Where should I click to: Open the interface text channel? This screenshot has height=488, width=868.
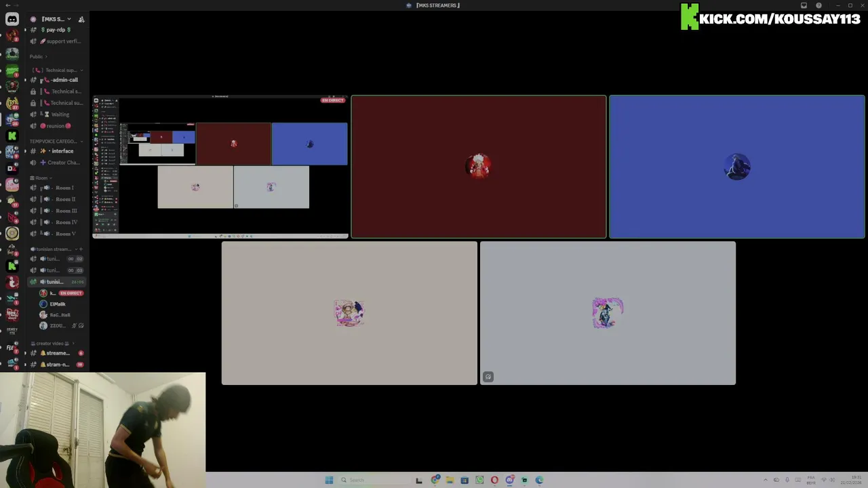(x=57, y=151)
